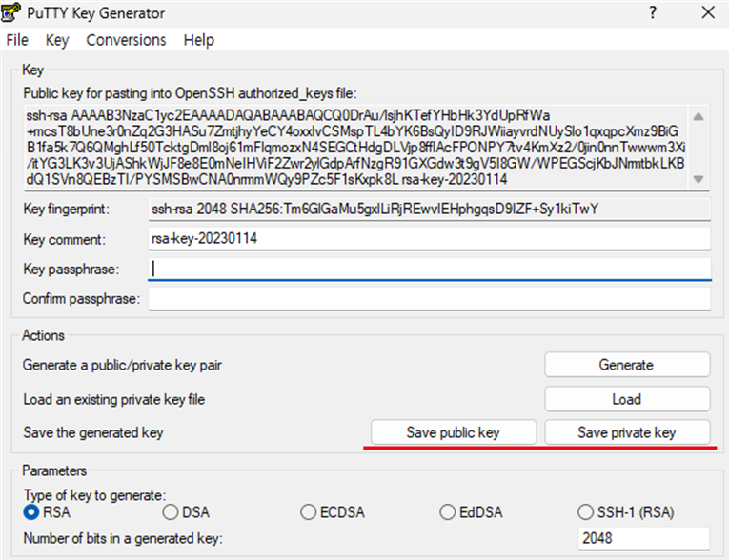Click the Key fingerprint field

(430, 210)
